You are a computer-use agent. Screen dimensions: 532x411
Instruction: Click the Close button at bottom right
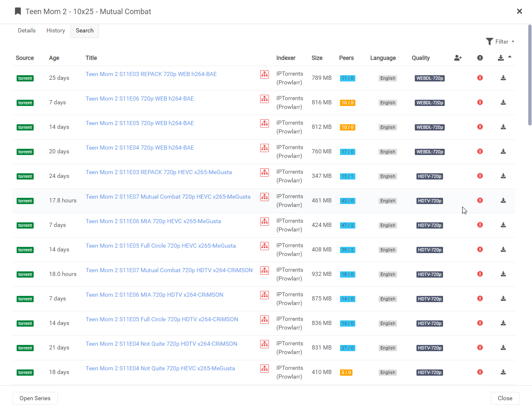[x=505, y=398]
